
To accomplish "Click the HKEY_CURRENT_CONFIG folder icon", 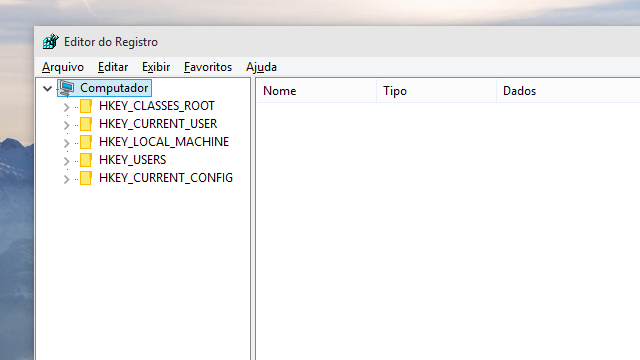I will pyautogui.click(x=86, y=178).
